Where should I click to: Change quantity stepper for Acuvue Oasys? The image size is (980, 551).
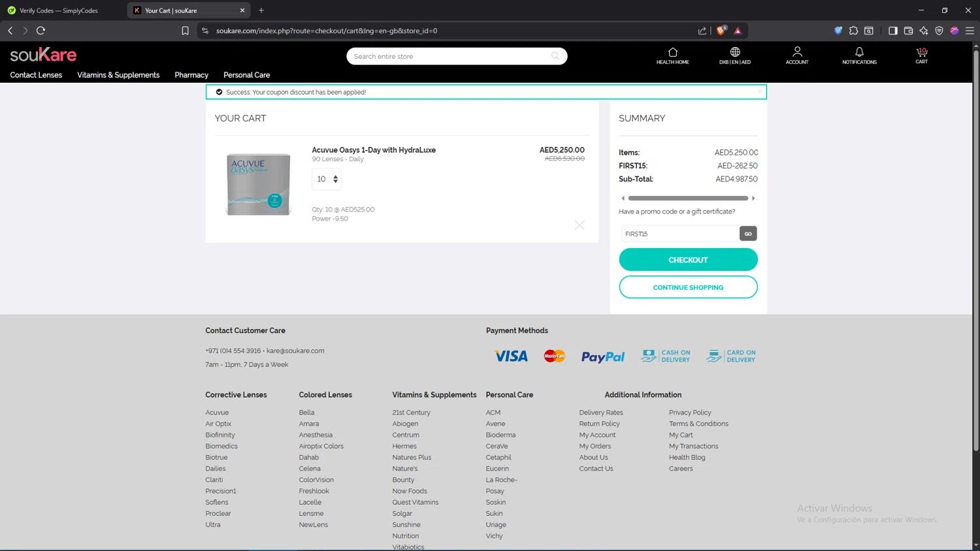coord(327,179)
